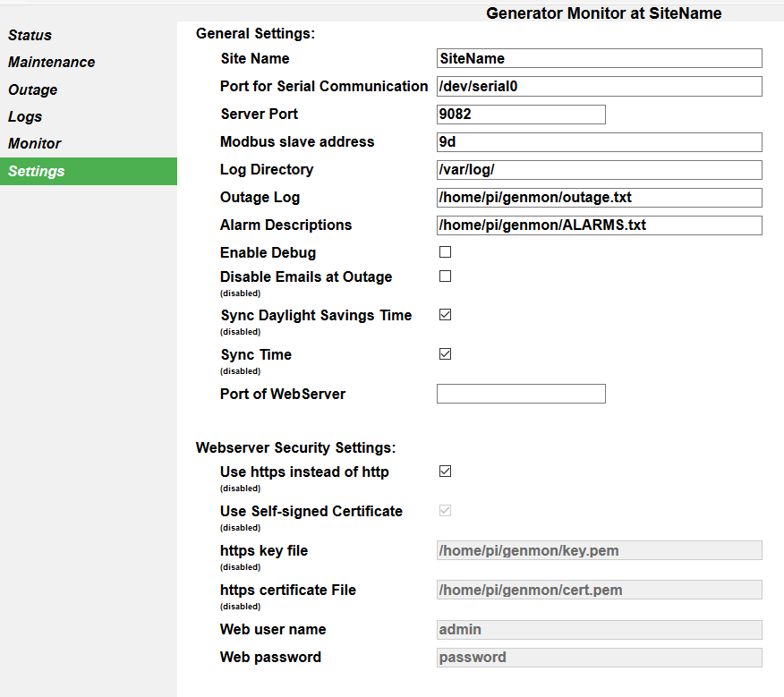
Task: Click the https key file label
Action: click(264, 551)
